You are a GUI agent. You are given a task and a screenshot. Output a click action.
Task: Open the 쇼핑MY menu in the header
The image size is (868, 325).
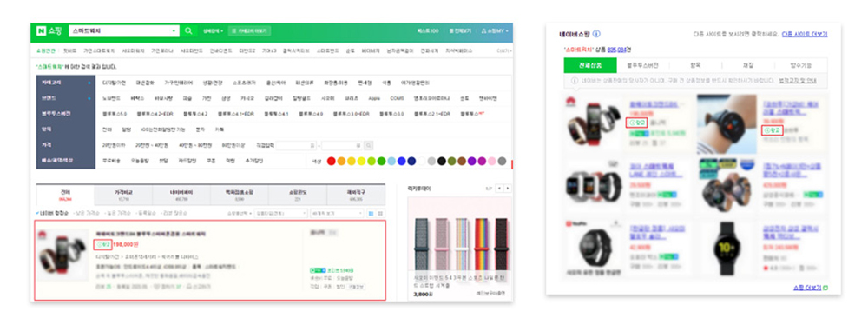point(494,31)
